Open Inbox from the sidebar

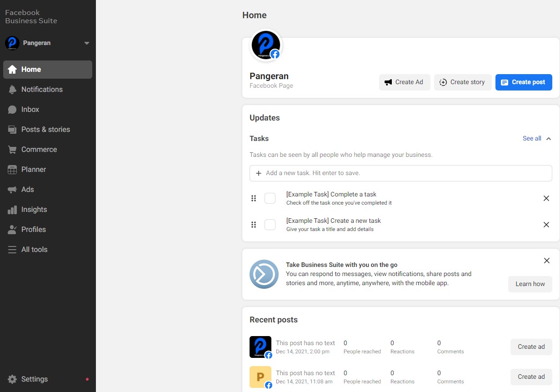tap(48, 110)
